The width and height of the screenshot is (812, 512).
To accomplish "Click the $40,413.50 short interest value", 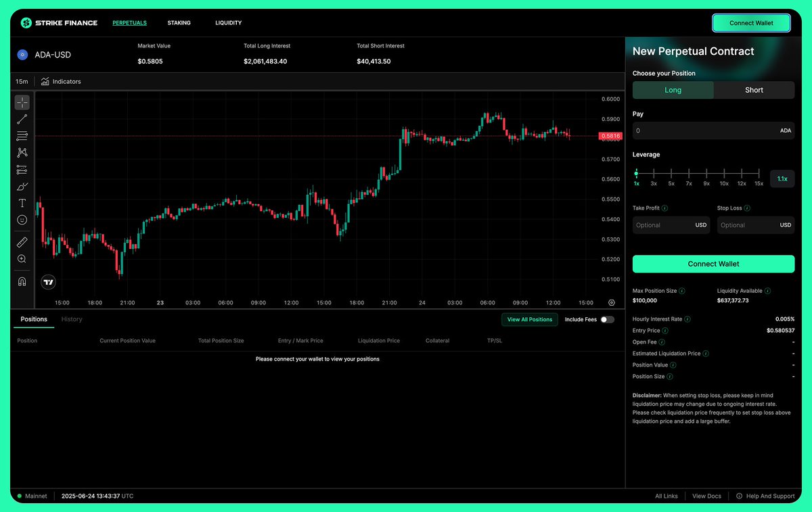I will (x=374, y=62).
